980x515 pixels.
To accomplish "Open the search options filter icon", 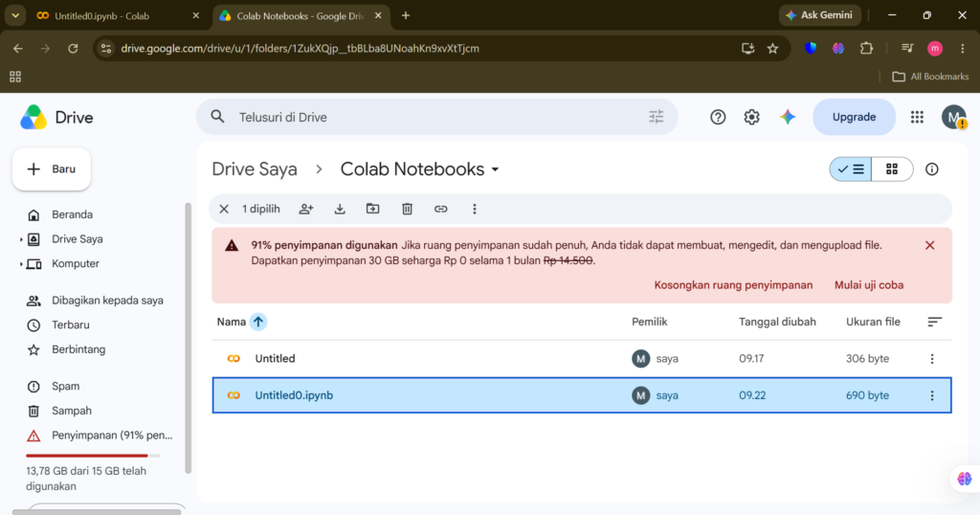I will [656, 117].
